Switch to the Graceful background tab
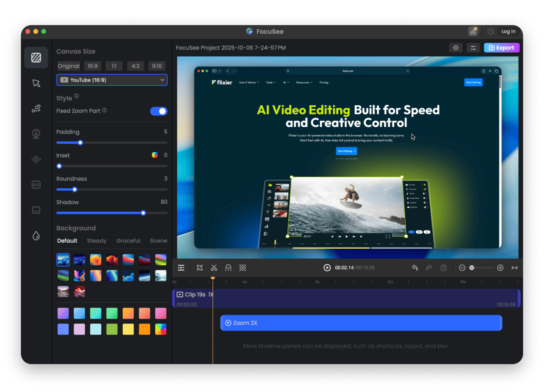The width and height of the screenshot is (544, 392). point(128,241)
